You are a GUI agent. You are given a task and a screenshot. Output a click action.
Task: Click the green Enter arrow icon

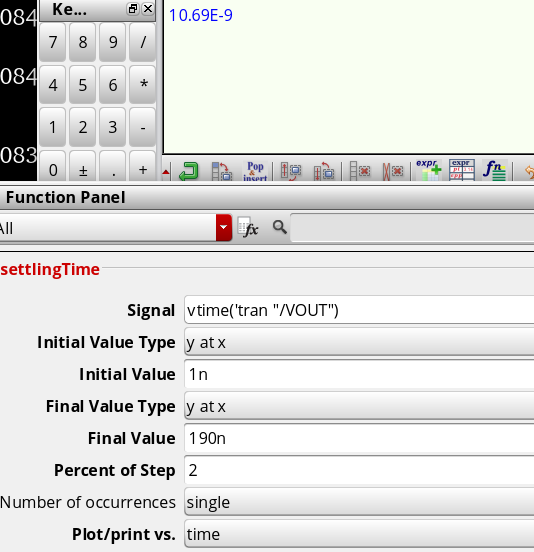pos(189,171)
